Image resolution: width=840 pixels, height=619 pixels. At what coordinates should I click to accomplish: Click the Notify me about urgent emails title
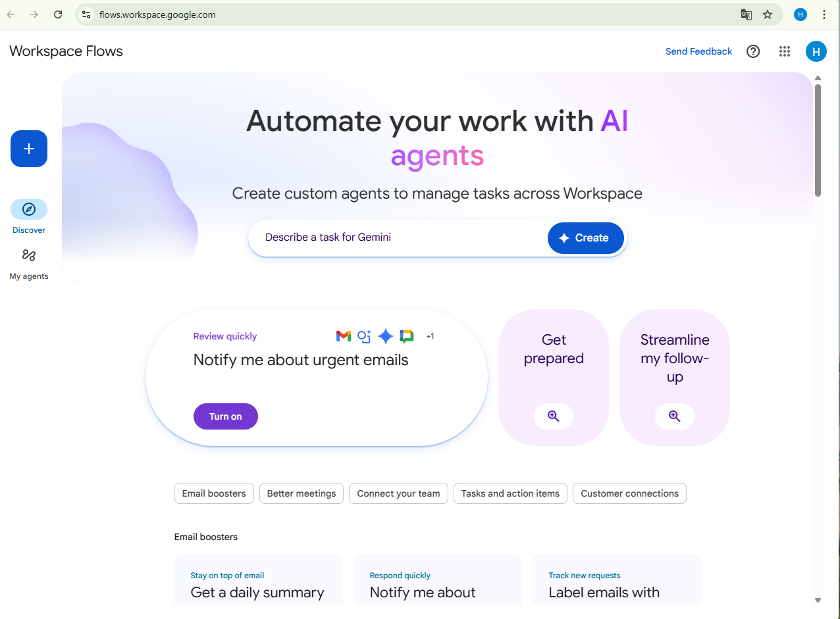tap(301, 360)
